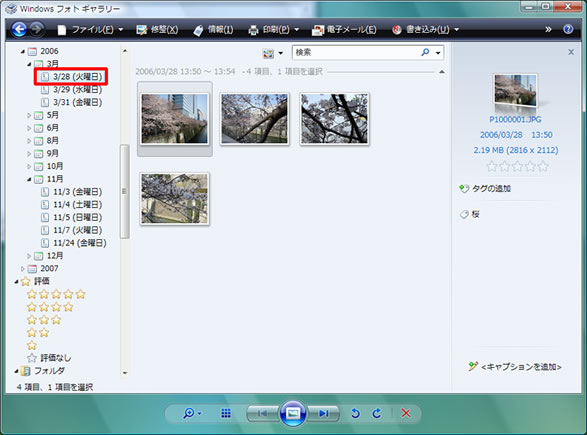587x435 pixels.
Task: Select 3/31 (金曜日) date entry
Action: point(71,102)
